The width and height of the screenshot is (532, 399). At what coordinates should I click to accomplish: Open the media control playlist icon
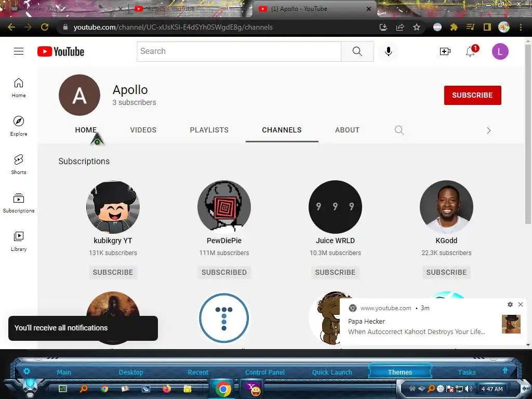click(470, 27)
